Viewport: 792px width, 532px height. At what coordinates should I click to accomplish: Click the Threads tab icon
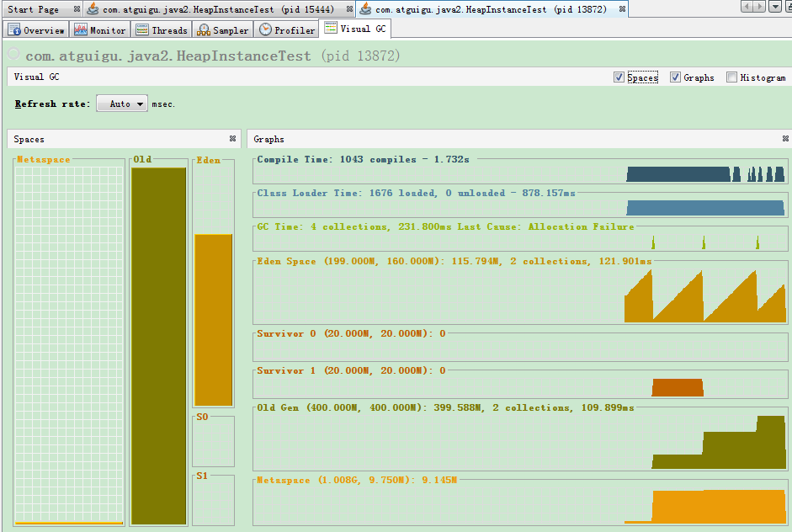click(x=142, y=29)
